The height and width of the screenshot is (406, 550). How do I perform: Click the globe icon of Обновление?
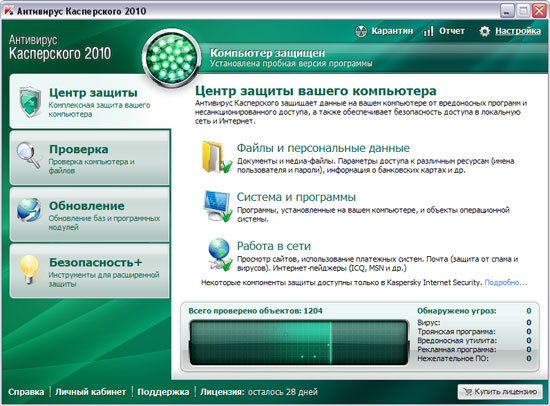[29, 210]
